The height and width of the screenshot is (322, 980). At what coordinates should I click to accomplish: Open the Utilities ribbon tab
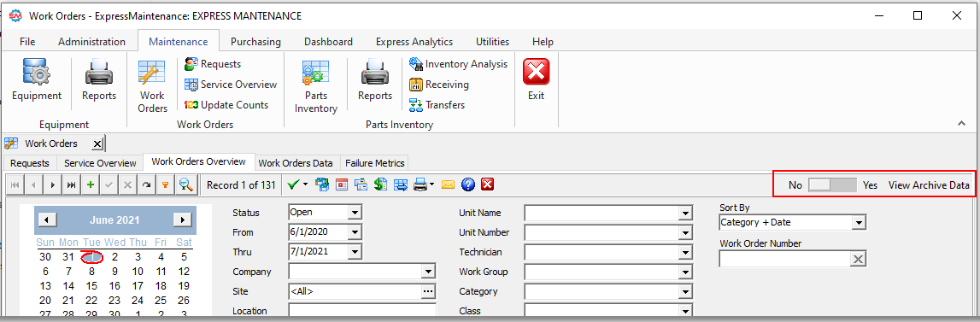click(x=492, y=42)
